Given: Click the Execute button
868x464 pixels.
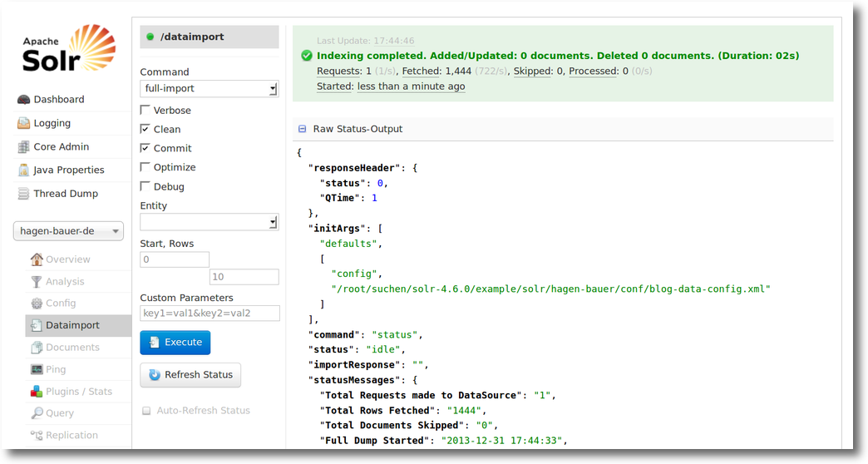Looking at the screenshot, I should click(175, 343).
